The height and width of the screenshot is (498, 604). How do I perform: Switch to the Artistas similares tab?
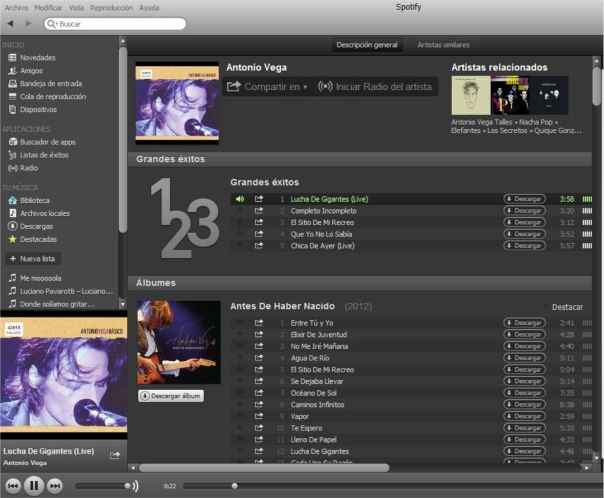[x=444, y=45]
